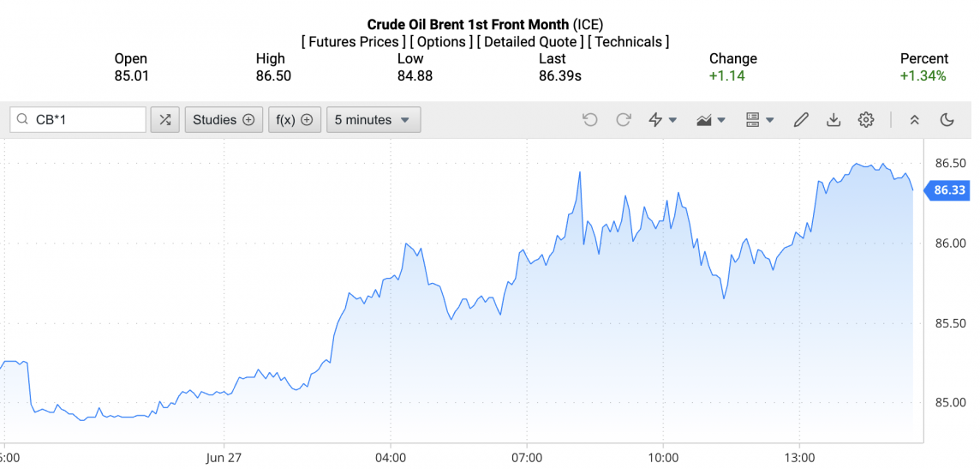Click the compare symbols shuffle icon
The image size is (980, 469).
coord(164,120)
